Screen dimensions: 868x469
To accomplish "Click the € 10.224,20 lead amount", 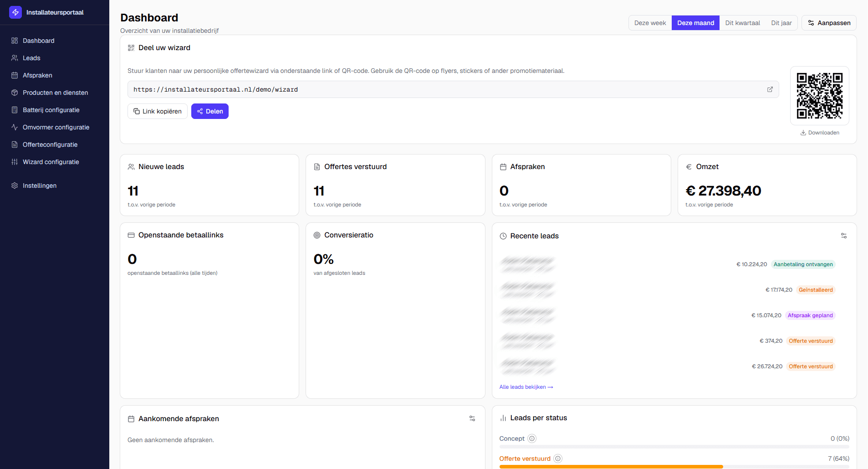I will click(751, 264).
